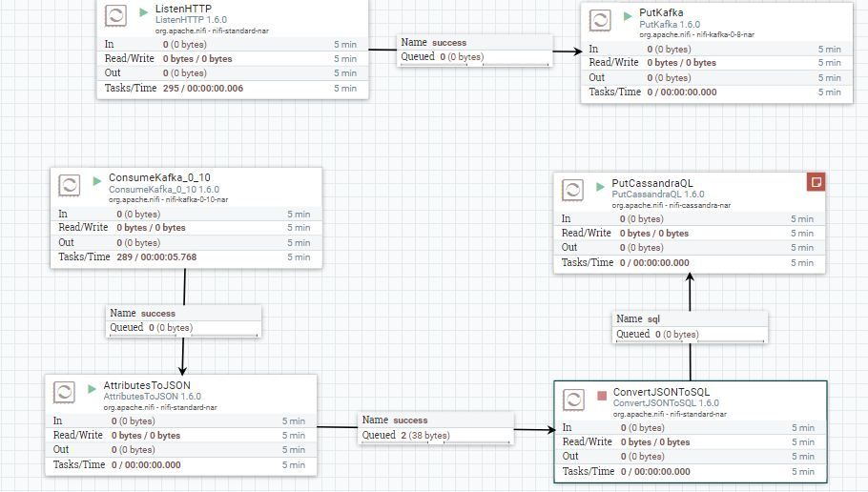
Task: Click the PutCassandraQL Read/Write row
Action: 690,233
